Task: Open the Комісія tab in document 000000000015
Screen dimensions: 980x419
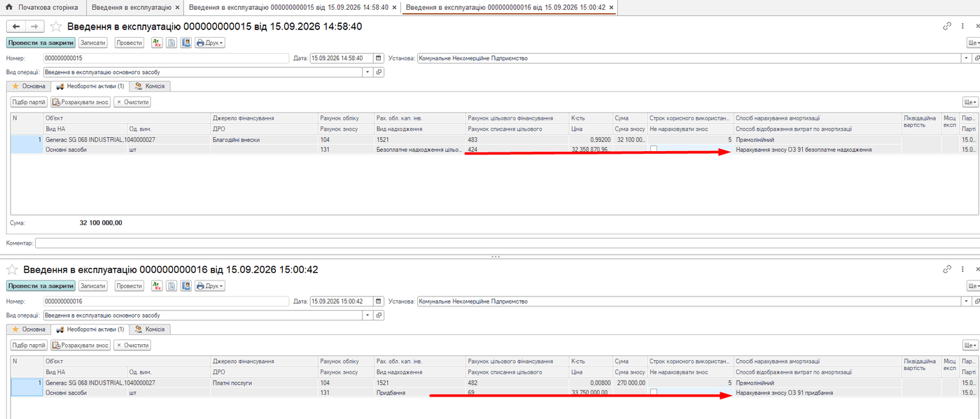Action: coord(150,86)
